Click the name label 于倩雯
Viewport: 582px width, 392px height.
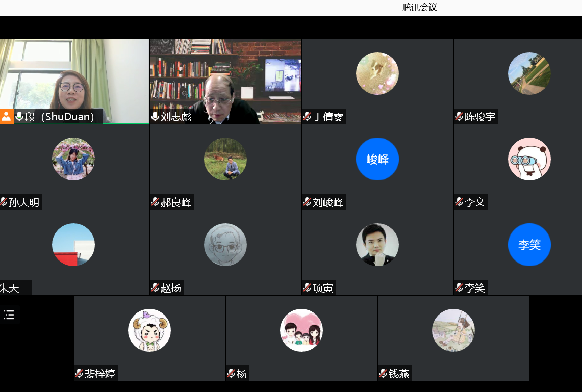(328, 117)
